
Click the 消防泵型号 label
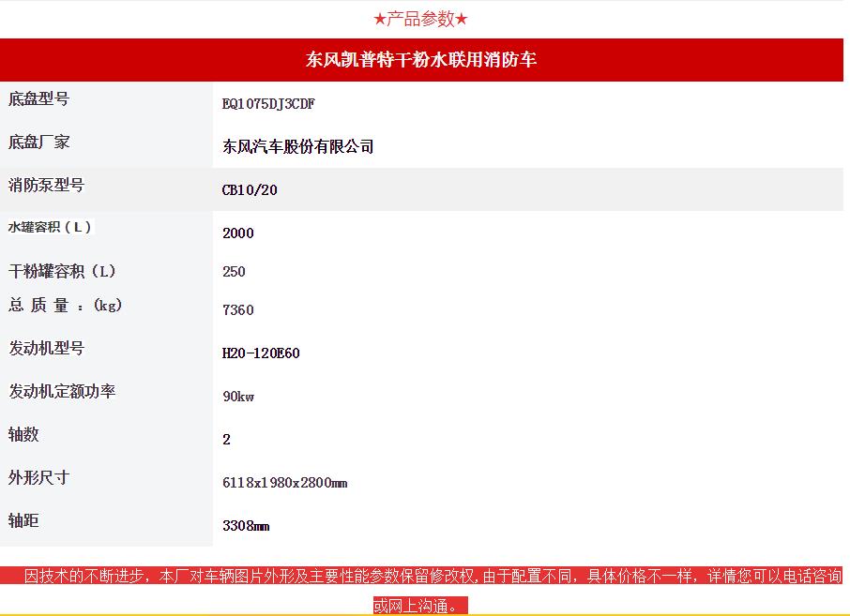pos(46,185)
